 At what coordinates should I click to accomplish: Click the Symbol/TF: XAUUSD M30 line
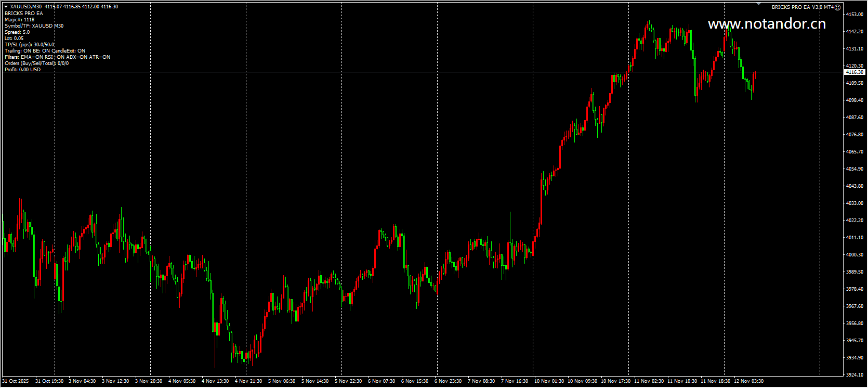[x=34, y=26]
